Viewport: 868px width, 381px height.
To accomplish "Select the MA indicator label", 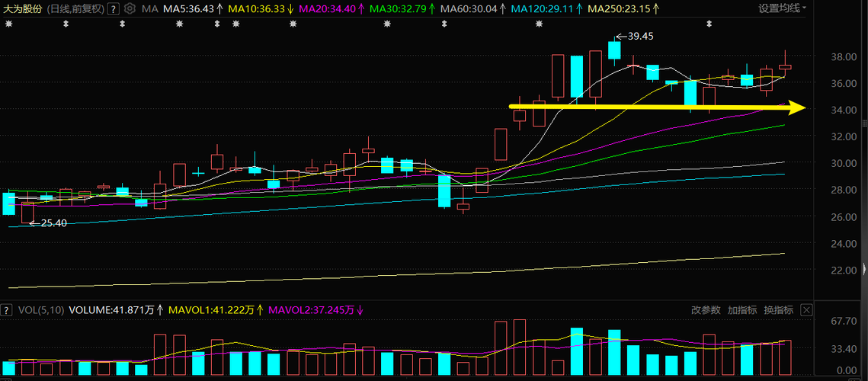I will tap(149, 9).
